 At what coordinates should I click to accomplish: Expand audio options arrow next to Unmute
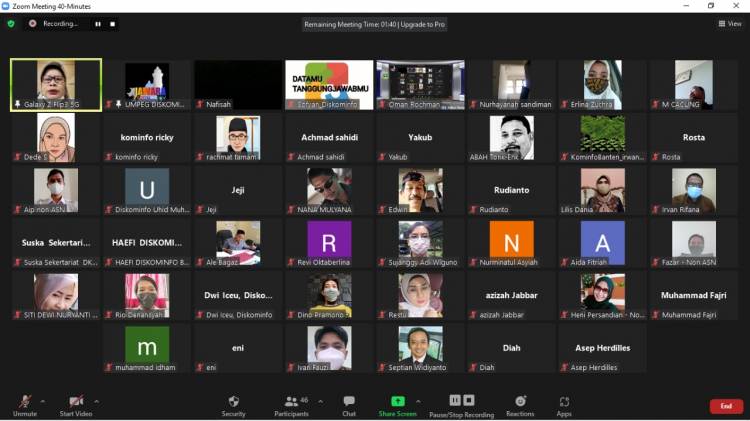pyautogui.click(x=43, y=401)
